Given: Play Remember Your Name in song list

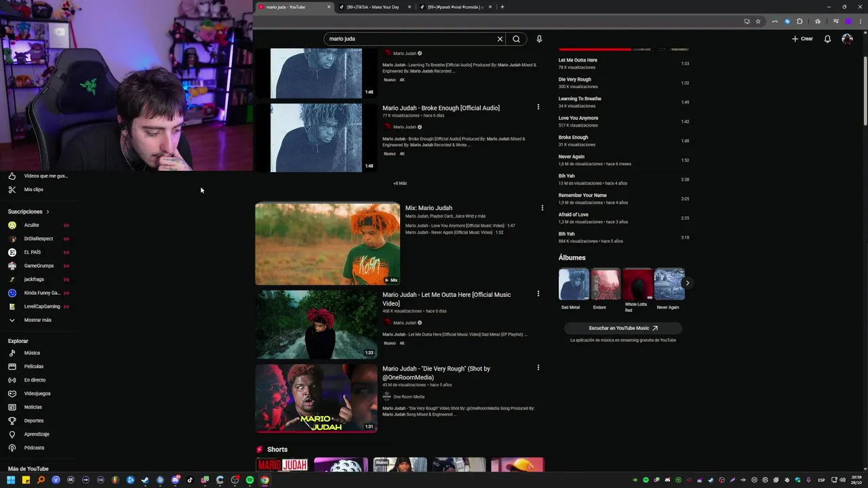Looking at the screenshot, I should [x=624, y=199].
